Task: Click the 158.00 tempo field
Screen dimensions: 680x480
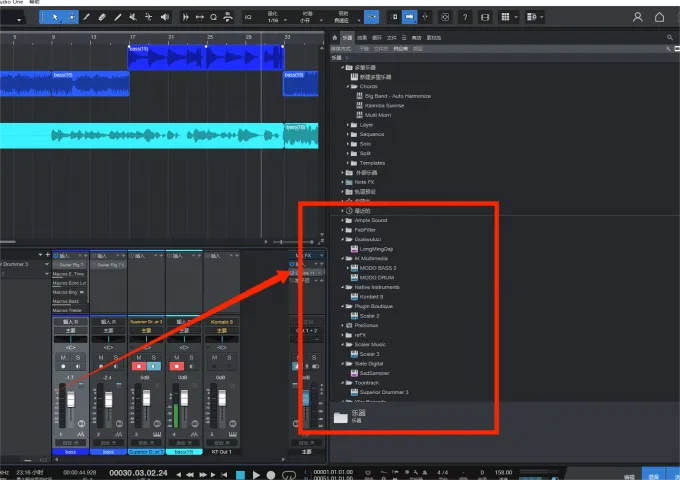Action: tap(503, 472)
